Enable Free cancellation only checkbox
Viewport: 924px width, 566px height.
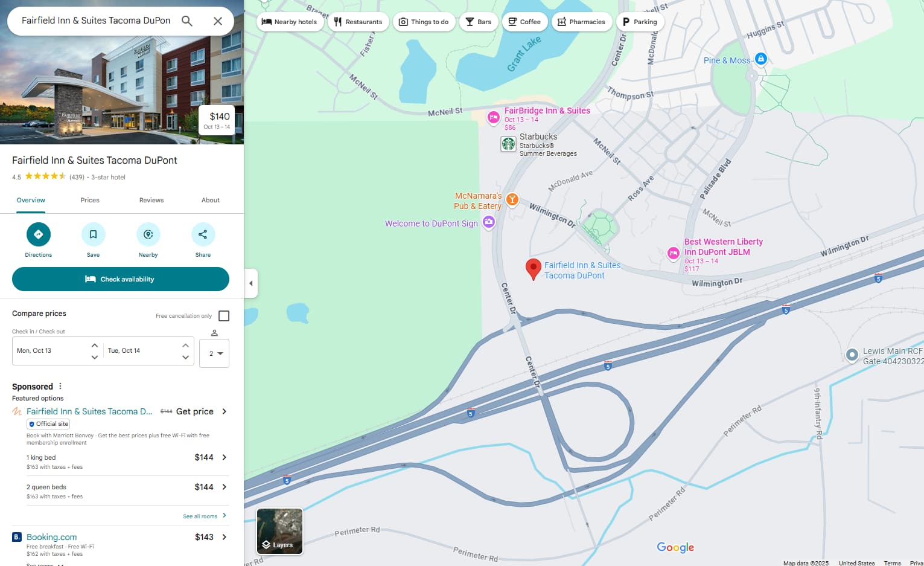(x=224, y=316)
